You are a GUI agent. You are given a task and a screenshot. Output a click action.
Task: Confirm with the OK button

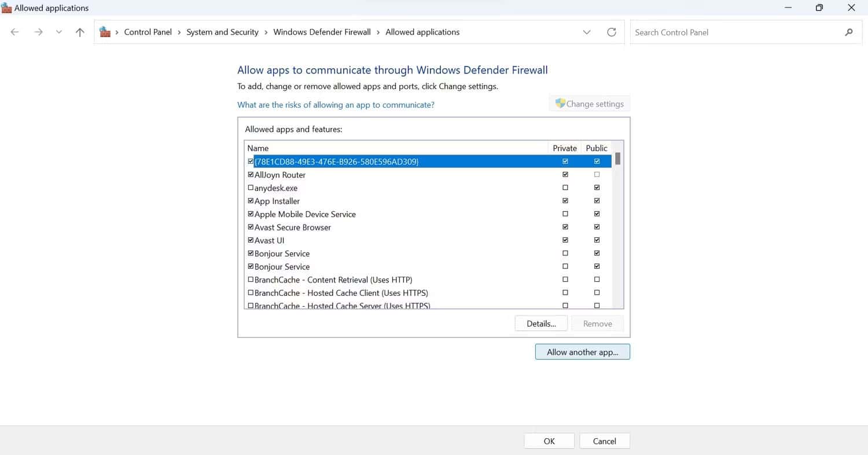(x=549, y=441)
